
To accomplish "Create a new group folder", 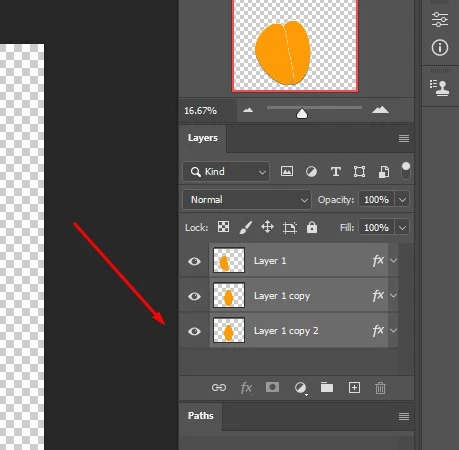I will pos(327,387).
